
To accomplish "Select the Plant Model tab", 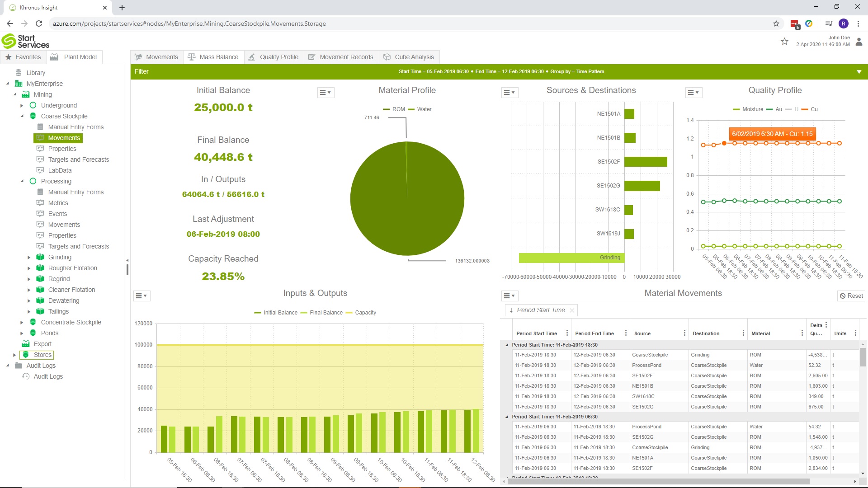I will pos(74,57).
